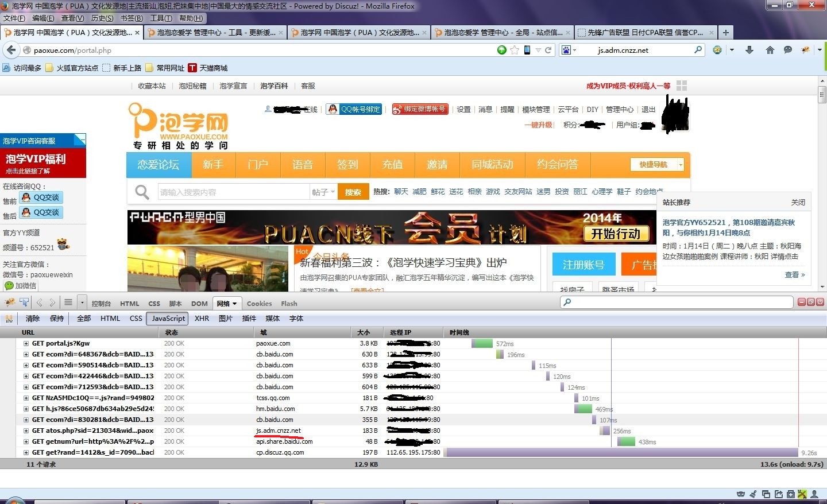Screen dimensions: 827x504
Task: Close the 站长推荐 popup via 关闭
Action: pyautogui.click(x=798, y=202)
